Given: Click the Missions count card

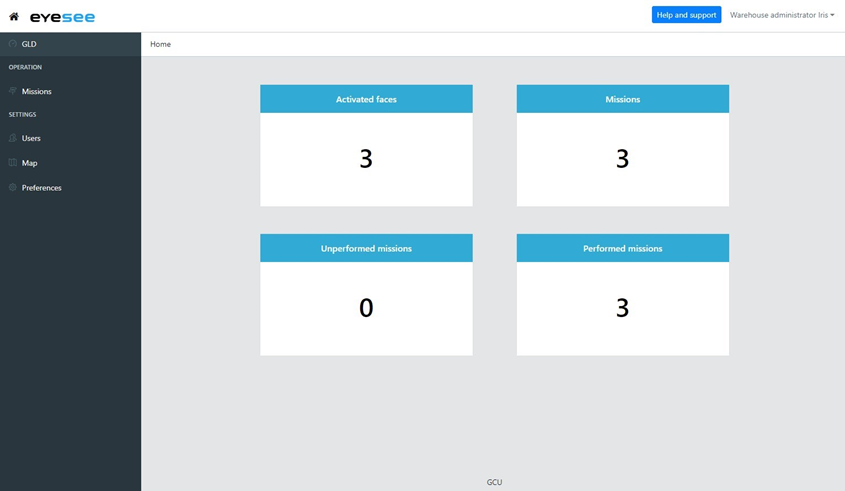Looking at the screenshot, I should pyautogui.click(x=622, y=158).
